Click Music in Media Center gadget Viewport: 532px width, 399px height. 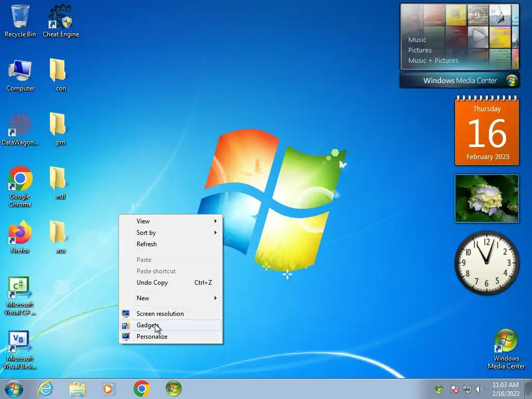pos(417,39)
